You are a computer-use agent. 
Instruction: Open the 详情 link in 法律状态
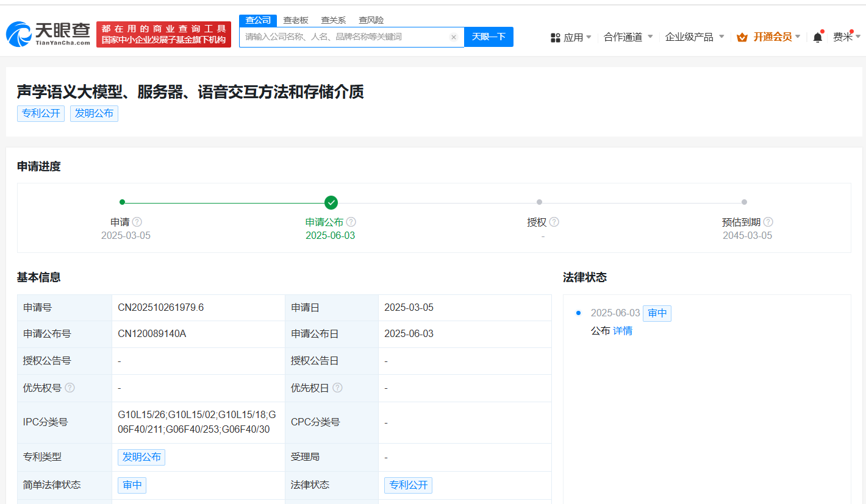(x=623, y=331)
